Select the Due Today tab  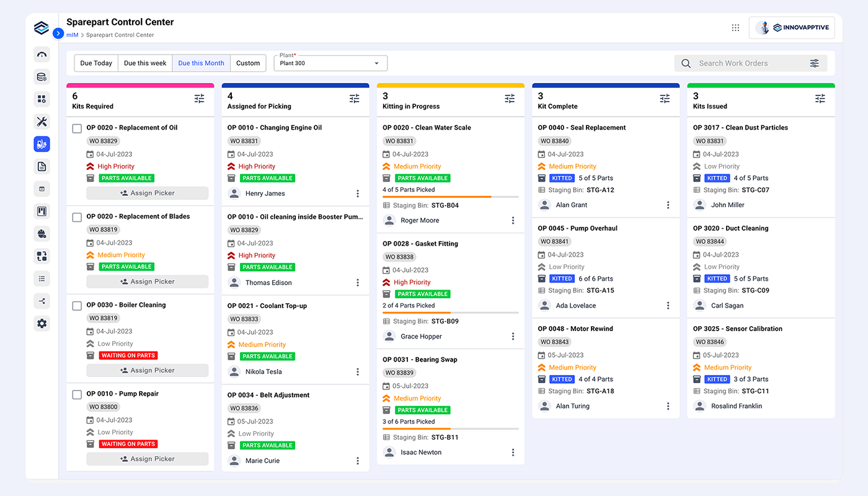coord(96,63)
